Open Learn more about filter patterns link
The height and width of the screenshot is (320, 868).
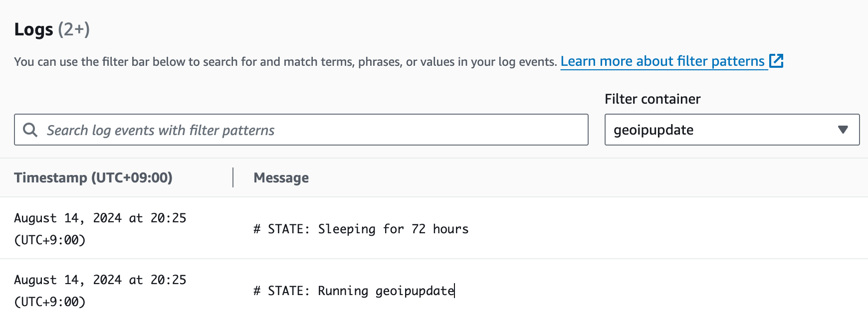(x=662, y=61)
